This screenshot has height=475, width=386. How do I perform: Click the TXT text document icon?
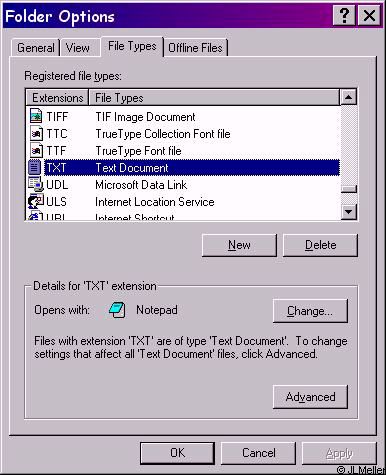35,167
